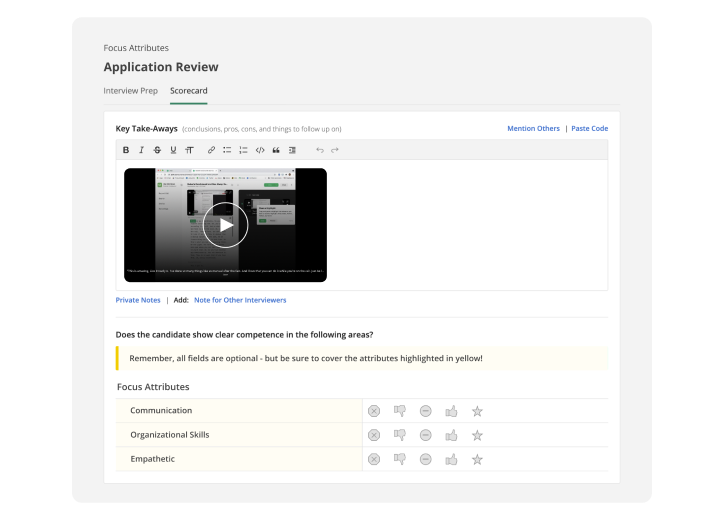Give Communication a star rating
The image size is (724, 520).
pyautogui.click(x=477, y=411)
